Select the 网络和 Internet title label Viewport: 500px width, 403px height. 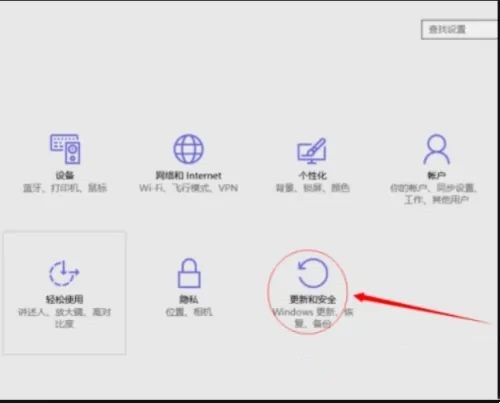[188, 175]
